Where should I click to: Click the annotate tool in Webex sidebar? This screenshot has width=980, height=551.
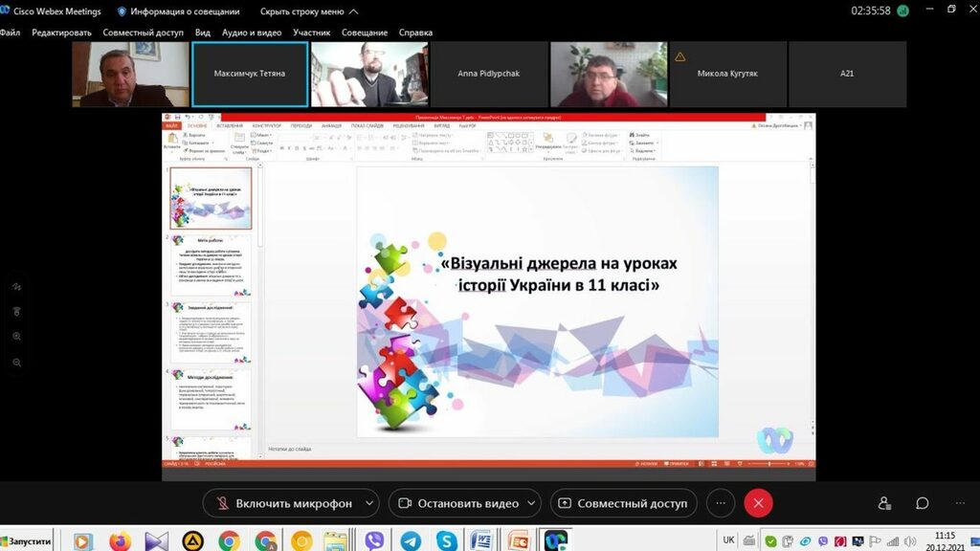point(17,287)
